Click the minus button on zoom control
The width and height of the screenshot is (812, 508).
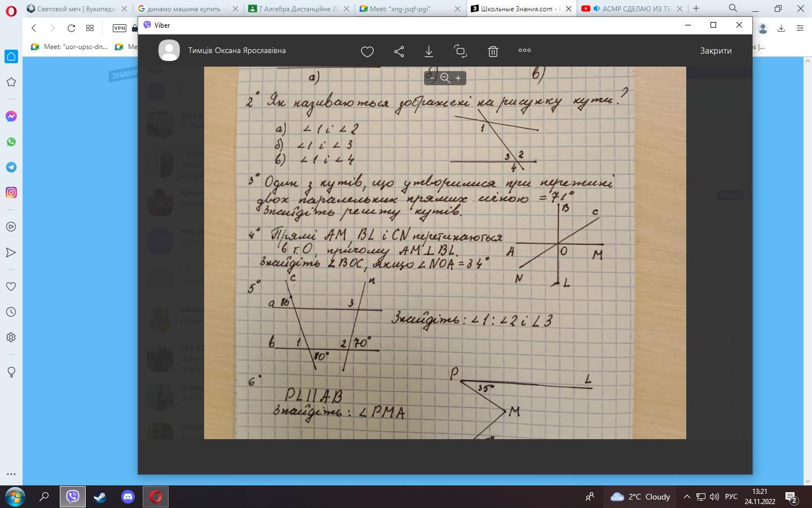[432, 78]
